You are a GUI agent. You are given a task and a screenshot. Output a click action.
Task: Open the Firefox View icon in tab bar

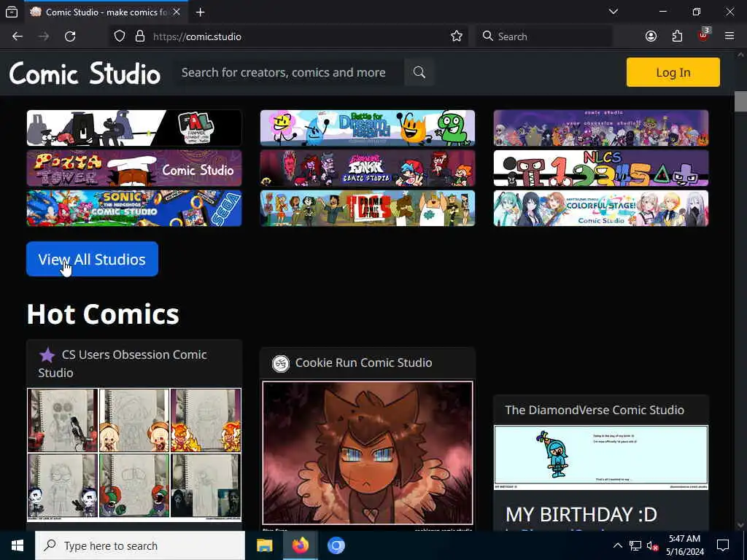point(12,12)
